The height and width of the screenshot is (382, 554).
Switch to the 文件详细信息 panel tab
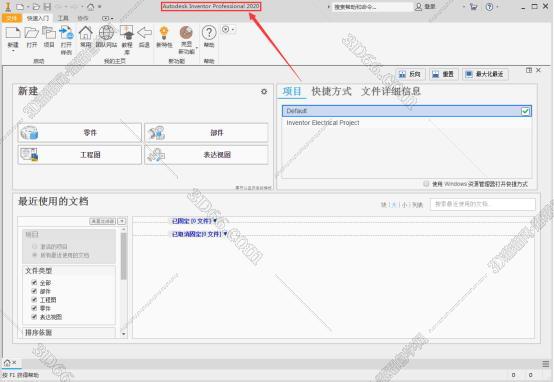pyautogui.click(x=391, y=92)
